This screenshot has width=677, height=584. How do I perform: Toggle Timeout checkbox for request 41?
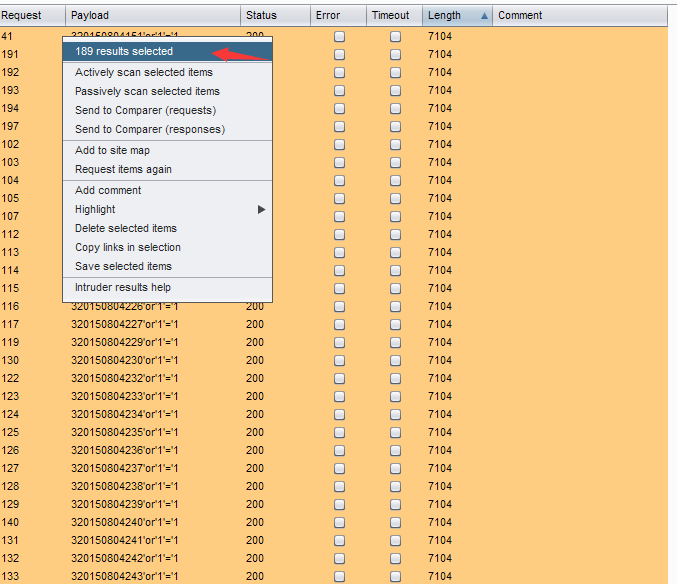[x=395, y=37]
